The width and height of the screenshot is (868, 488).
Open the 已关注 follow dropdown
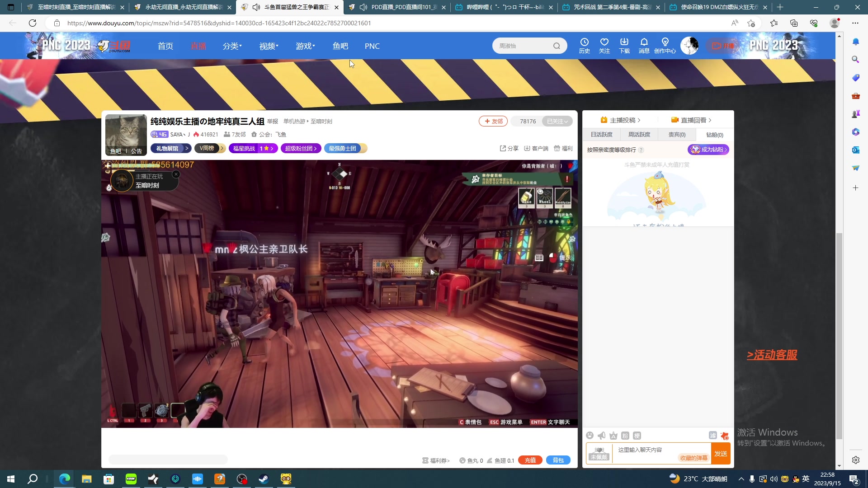point(557,121)
